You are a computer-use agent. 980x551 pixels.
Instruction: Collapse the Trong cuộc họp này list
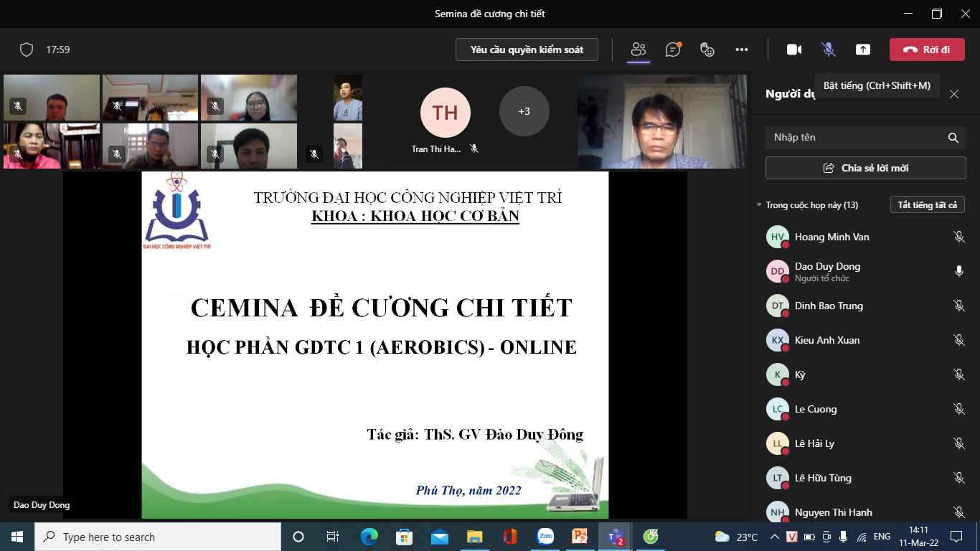[x=759, y=205]
